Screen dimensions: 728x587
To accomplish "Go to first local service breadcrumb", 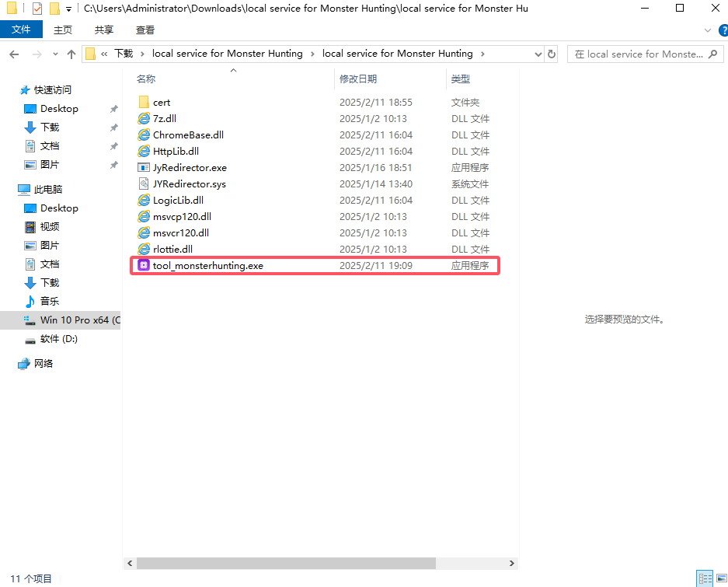I will [x=227, y=54].
